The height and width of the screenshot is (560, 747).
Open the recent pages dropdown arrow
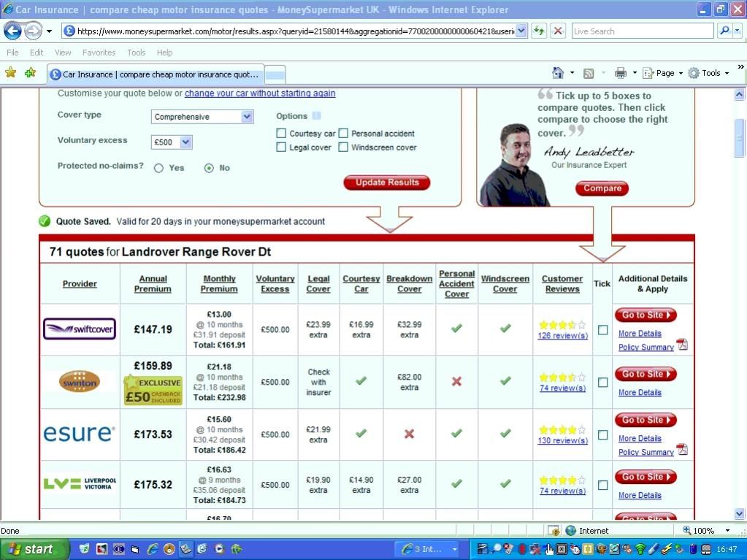(49, 31)
